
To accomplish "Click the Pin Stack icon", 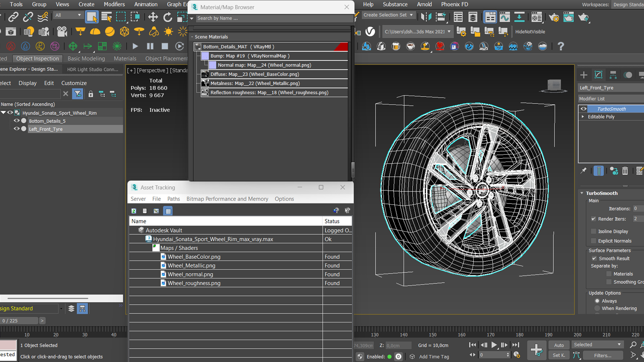I will 584,171.
